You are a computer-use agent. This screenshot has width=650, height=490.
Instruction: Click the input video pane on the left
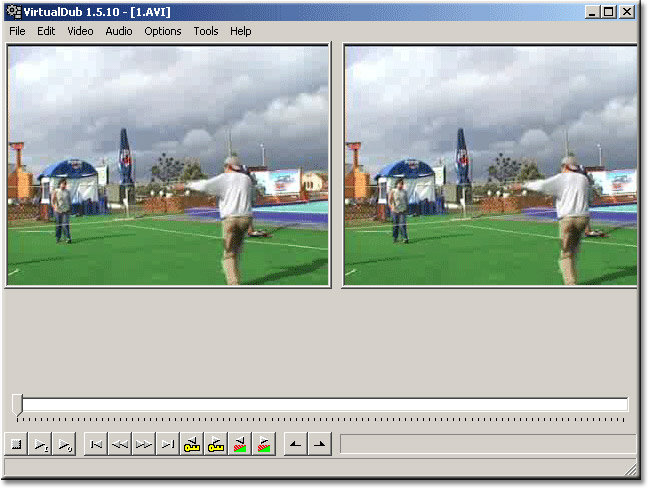point(168,165)
